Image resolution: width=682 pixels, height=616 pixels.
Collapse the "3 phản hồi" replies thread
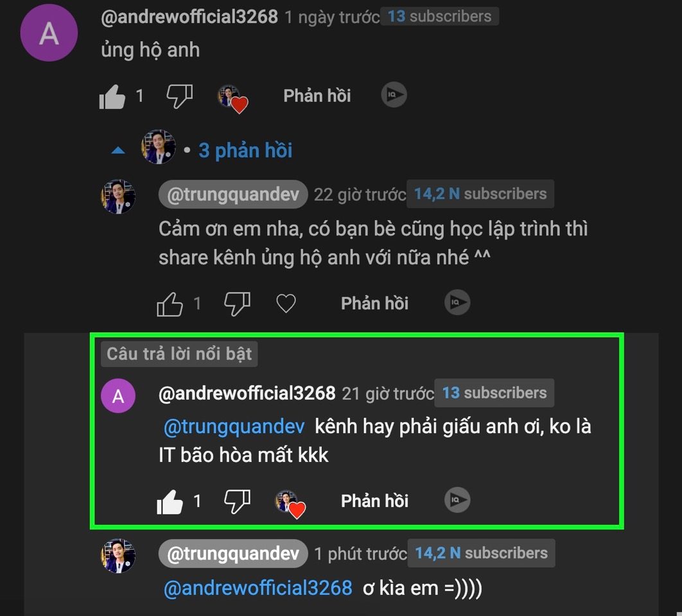(245, 150)
